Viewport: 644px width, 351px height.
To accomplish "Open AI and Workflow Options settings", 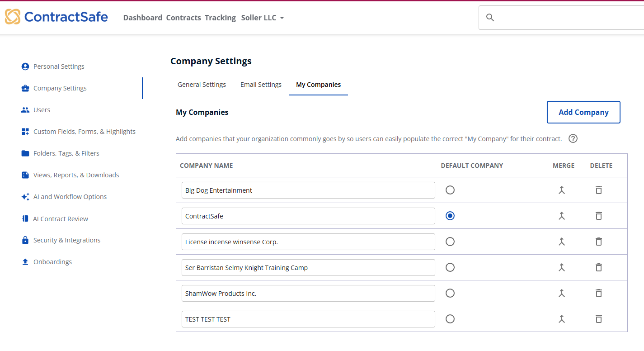I will point(70,197).
